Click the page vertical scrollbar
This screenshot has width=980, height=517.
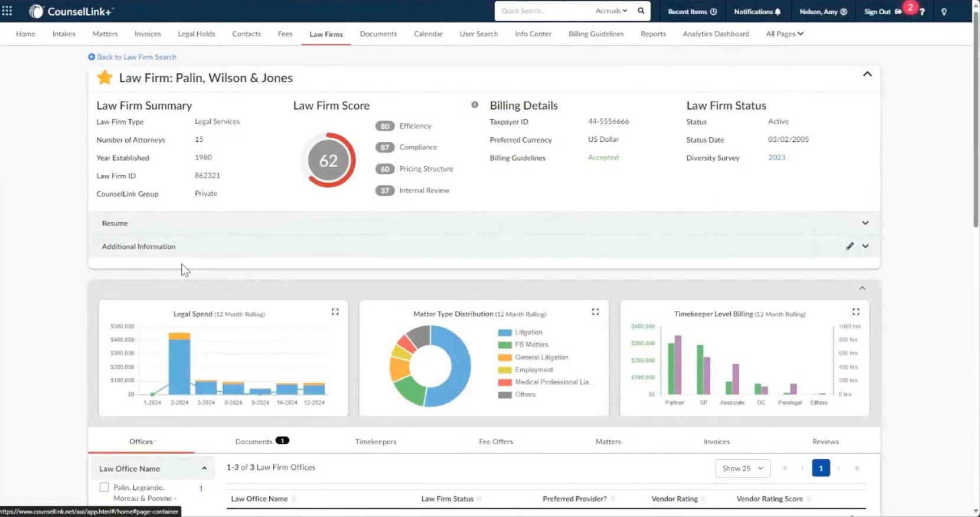976,118
